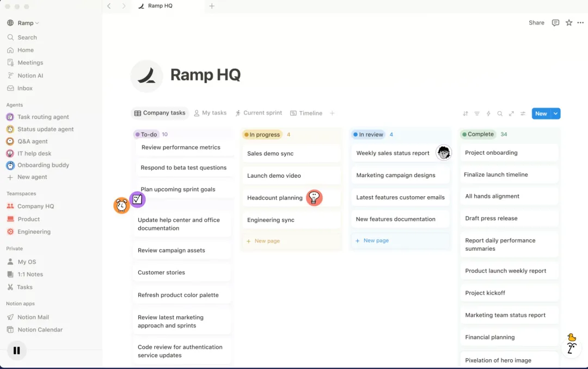Screen dimensions: 588x369
Task: Click the blue New button
Action: [541, 113]
